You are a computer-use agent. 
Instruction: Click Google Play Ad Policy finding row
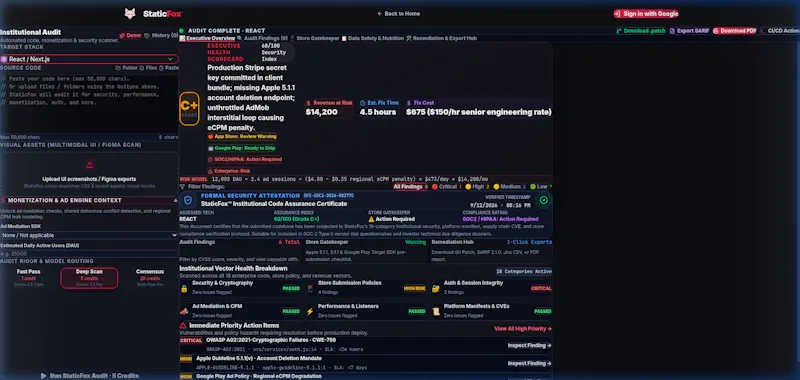click(x=365, y=376)
